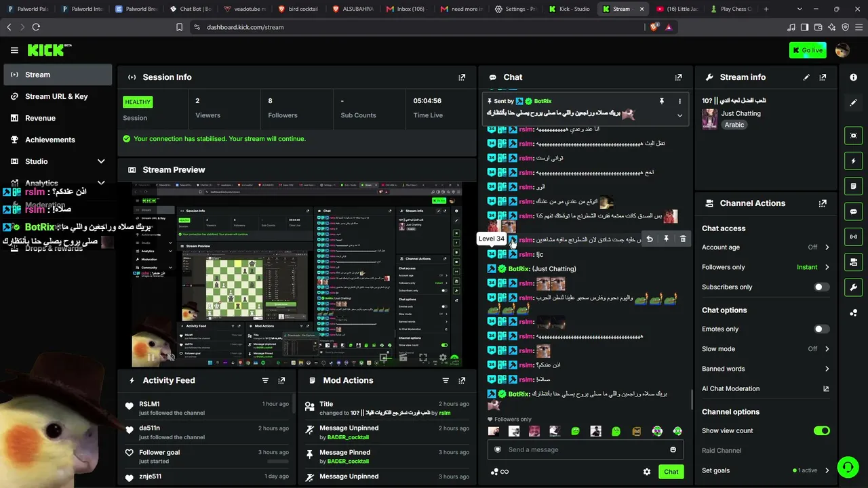Viewport: 868px width, 488px height.
Task: Reload the page in the browser
Action: pos(36,27)
